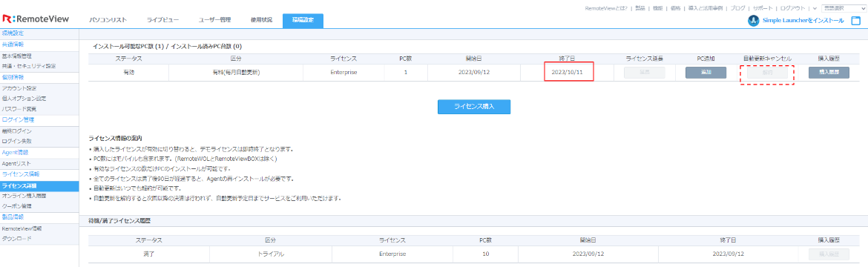Click the ライセンス情報 sidebar section header
Viewport: 868px width, 267px height.
point(20,174)
